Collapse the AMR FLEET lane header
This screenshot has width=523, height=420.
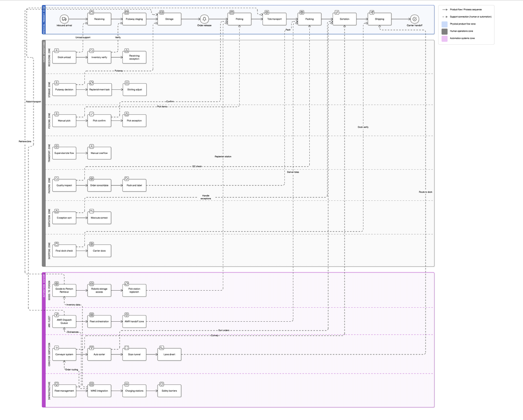(x=50, y=321)
